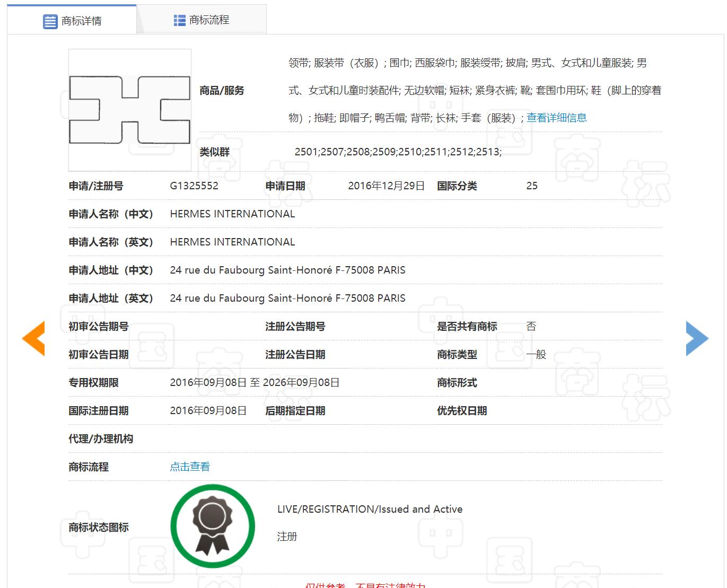Select the English address 24 rue du Faubourg

287,298
